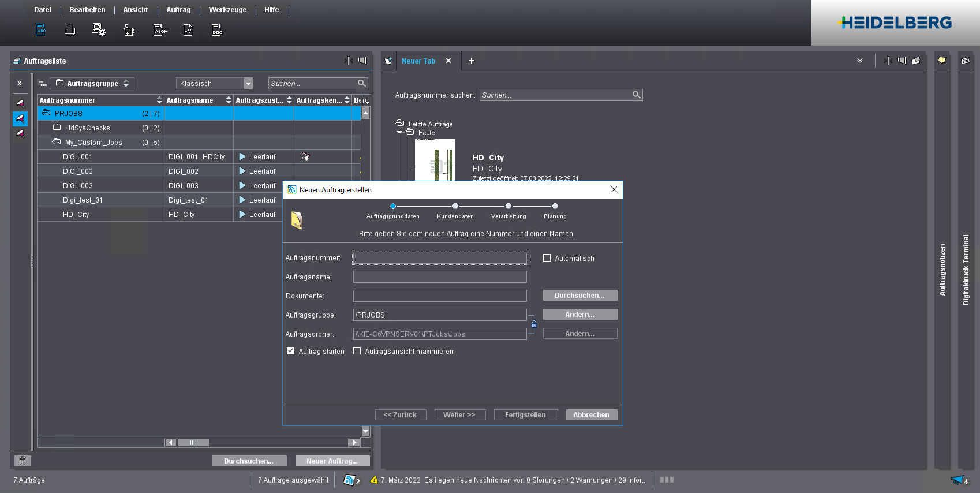Image resolution: width=980 pixels, height=493 pixels.
Task: Click the collapse-split icon in Auftragsliste header
Action: (349, 61)
